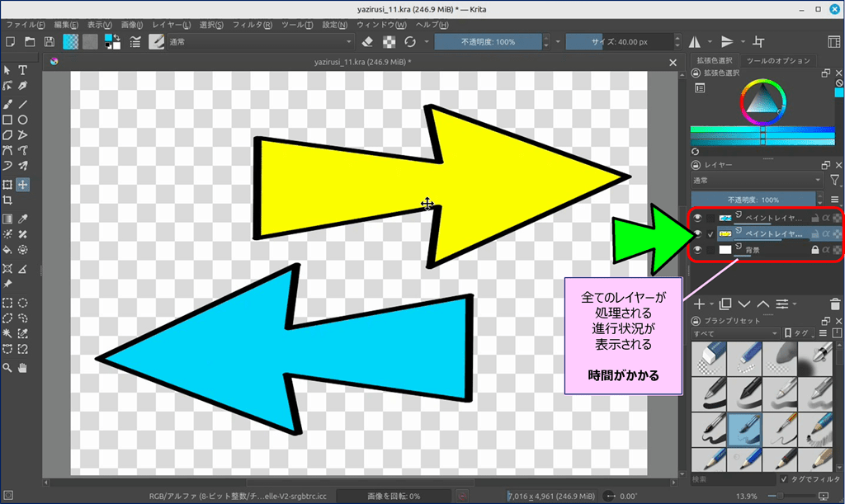Viewport: 845px width, 504px height.
Task: Select the Ellipse shape tool
Action: pos(23,120)
